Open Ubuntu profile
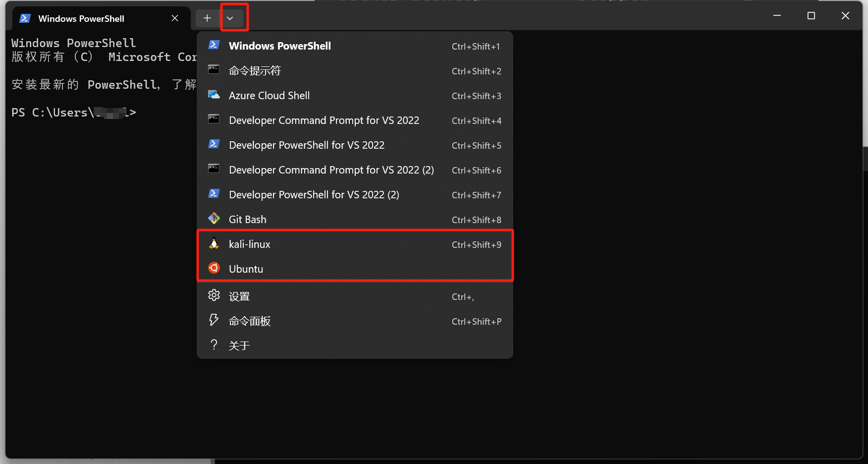The width and height of the screenshot is (868, 464). pyautogui.click(x=355, y=269)
